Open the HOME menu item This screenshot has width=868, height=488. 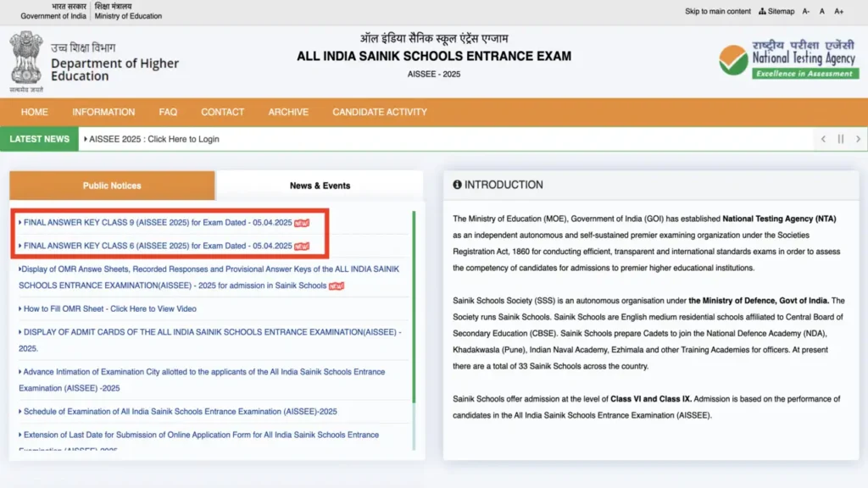coord(34,112)
